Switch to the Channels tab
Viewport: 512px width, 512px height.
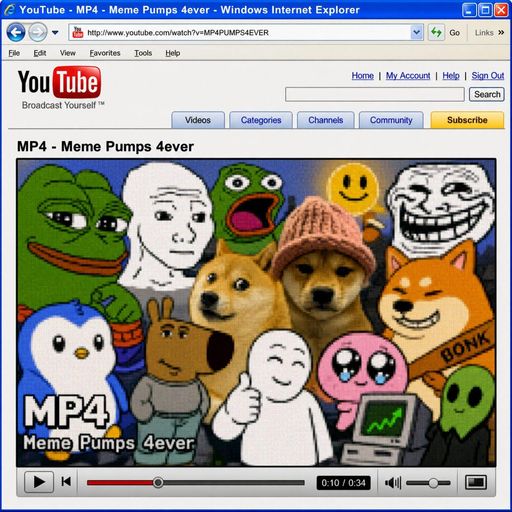tap(326, 120)
